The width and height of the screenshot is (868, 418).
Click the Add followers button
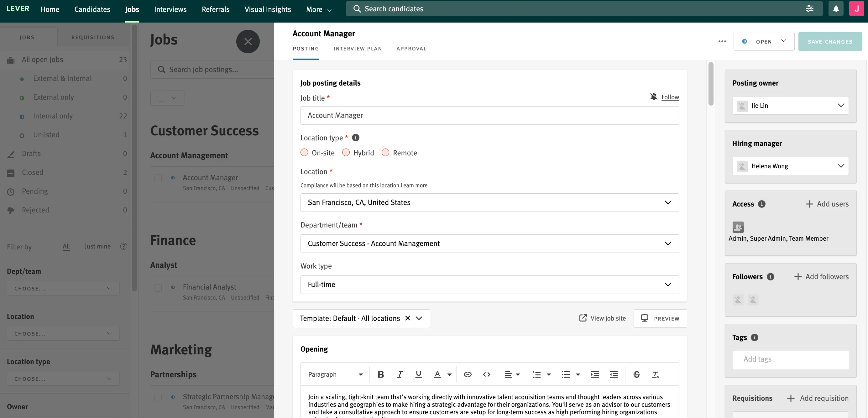821,277
